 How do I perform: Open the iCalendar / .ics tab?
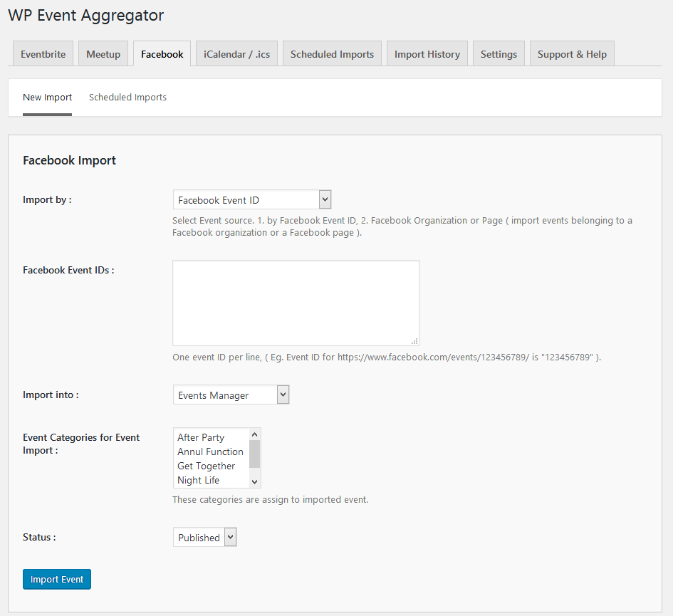(236, 54)
